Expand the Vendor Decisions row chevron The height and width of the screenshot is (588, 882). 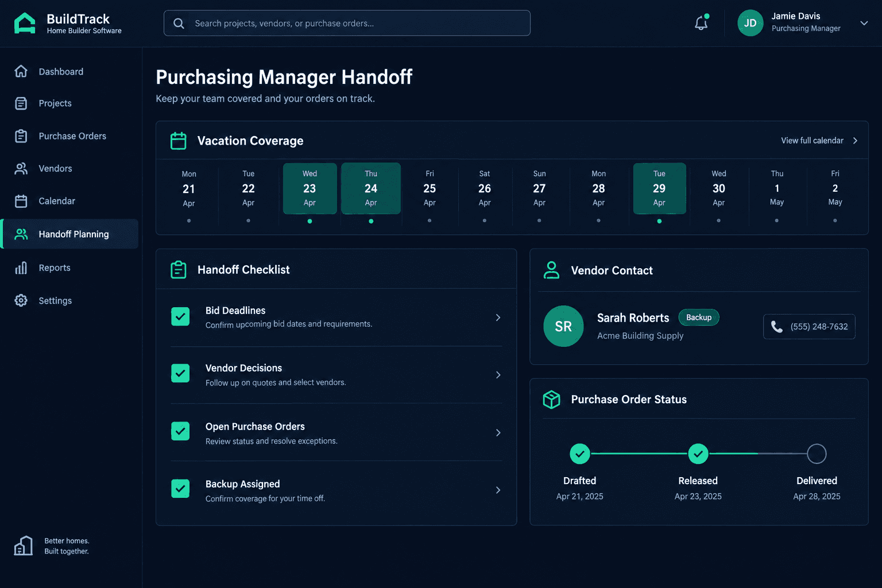(x=498, y=375)
